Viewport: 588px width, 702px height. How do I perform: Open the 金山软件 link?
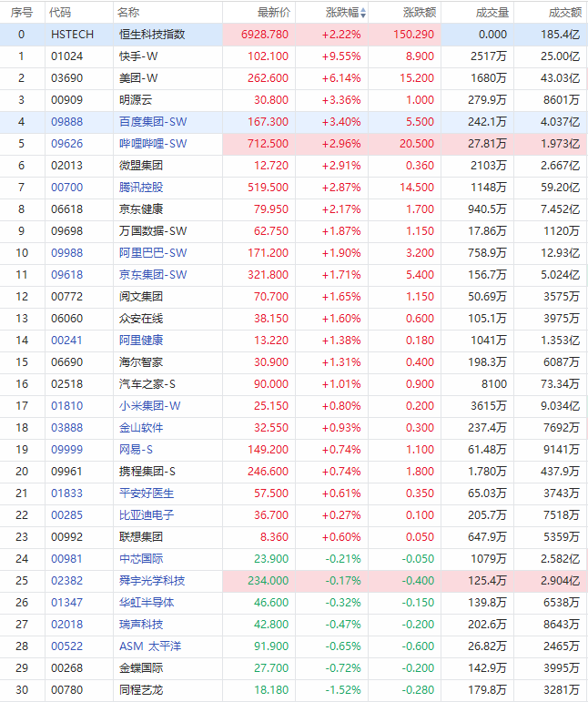pos(141,428)
